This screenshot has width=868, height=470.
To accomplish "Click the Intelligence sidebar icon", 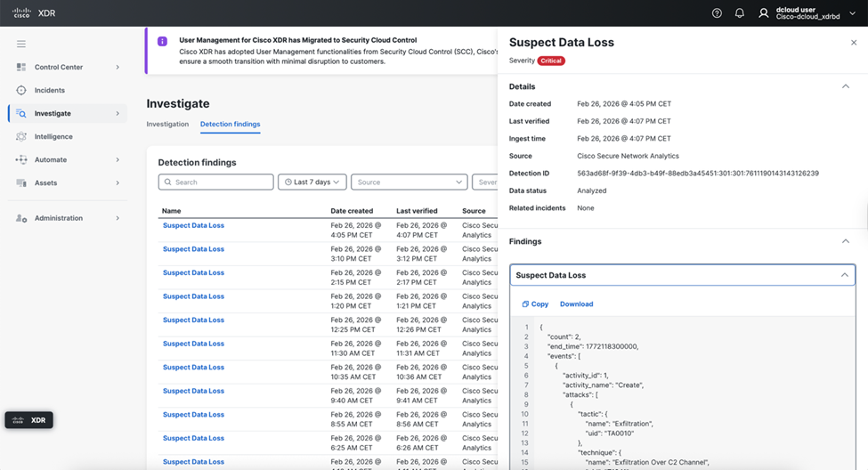I will click(21, 136).
